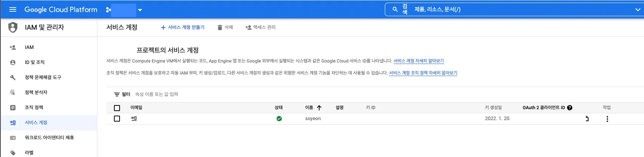
Task: Open the hamburger navigation menu
Action: click(x=13, y=9)
